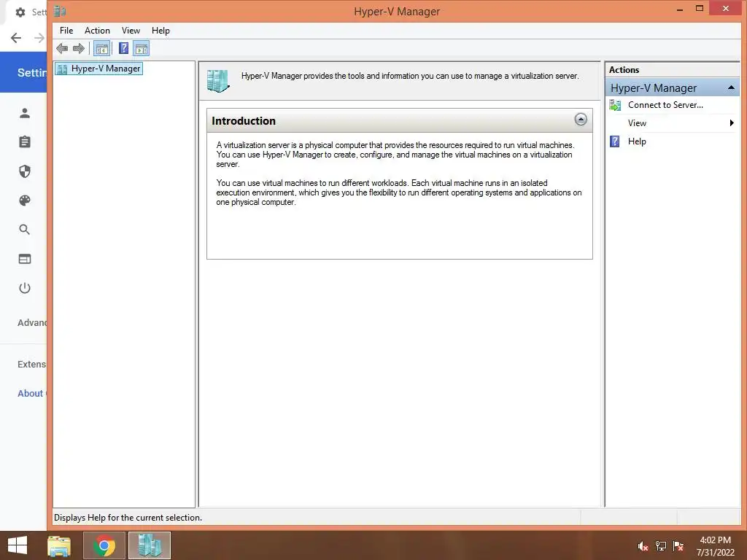Click Hyper-V Manager taskbar icon
Image resolution: width=747 pixels, height=560 pixels.
pos(150,545)
